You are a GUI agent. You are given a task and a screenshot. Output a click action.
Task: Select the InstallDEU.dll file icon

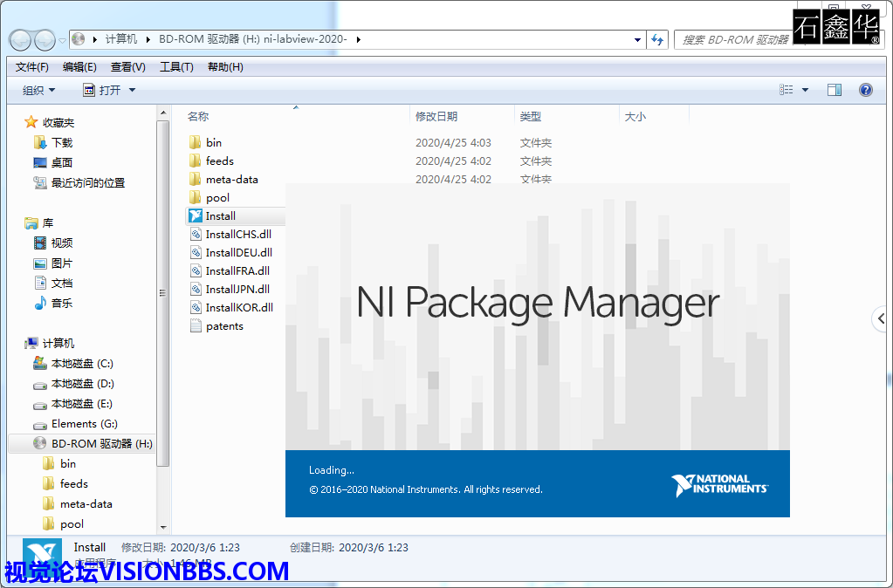click(x=196, y=252)
